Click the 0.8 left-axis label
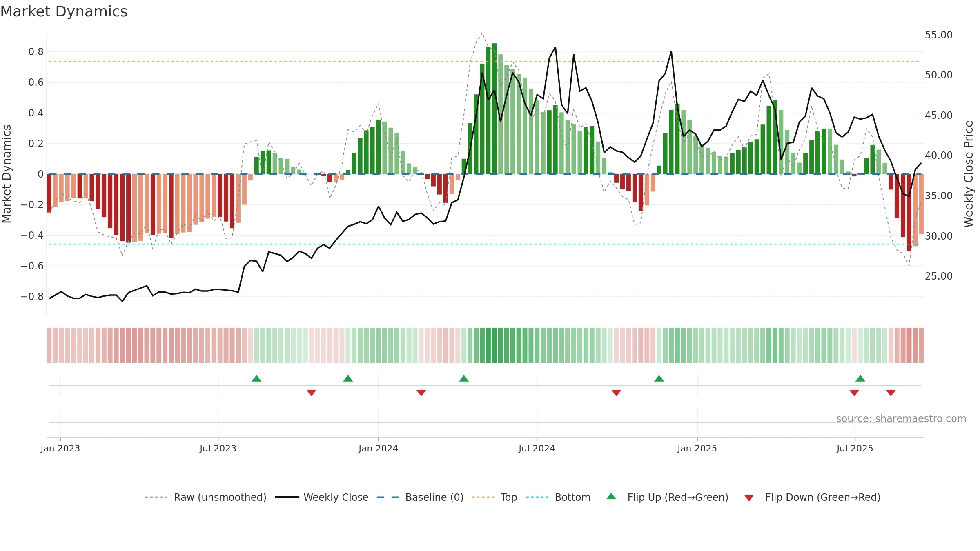 click(x=36, y=52)
